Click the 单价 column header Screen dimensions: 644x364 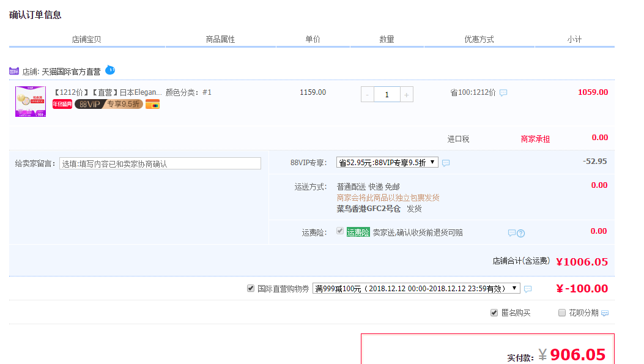tap(313, 39)
